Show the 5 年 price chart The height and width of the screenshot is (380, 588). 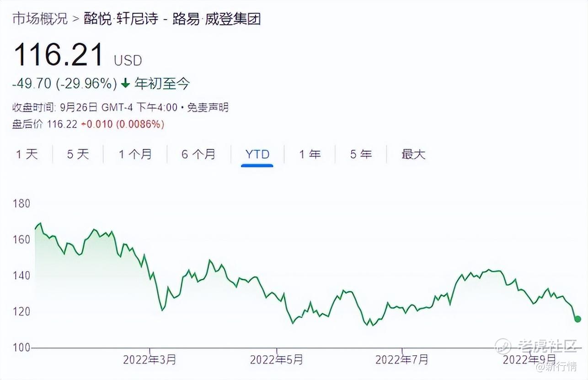(x=361, y=154)
